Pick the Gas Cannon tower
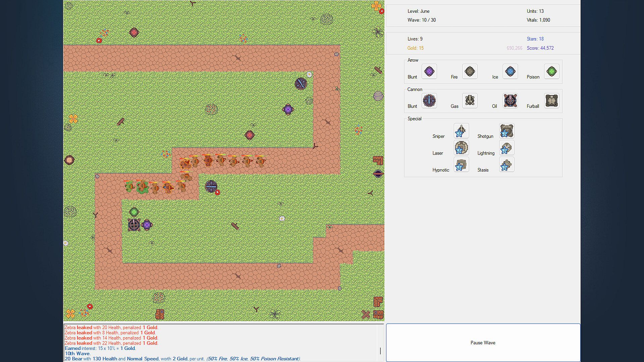644x362 pixels. 470,101
